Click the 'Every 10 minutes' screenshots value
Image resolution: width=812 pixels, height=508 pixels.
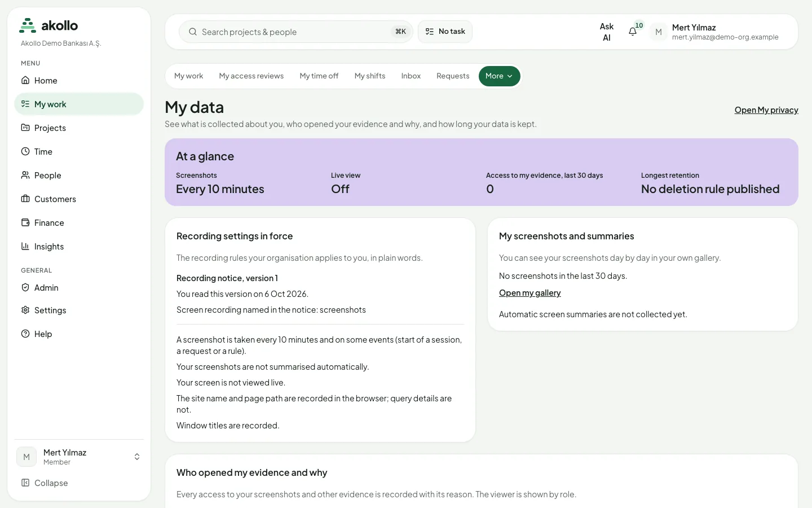[x=220, y=189]
